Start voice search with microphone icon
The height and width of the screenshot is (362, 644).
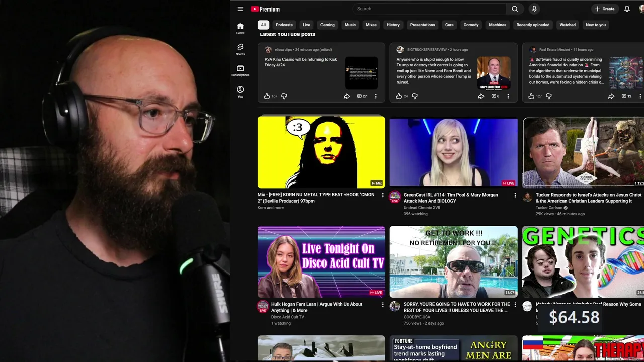pyautogui.click(x=534, y=9)
